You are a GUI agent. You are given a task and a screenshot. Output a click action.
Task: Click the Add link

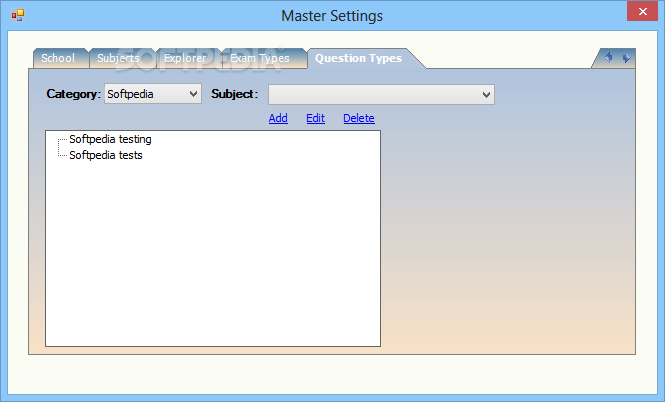click(x=278, y=118)
